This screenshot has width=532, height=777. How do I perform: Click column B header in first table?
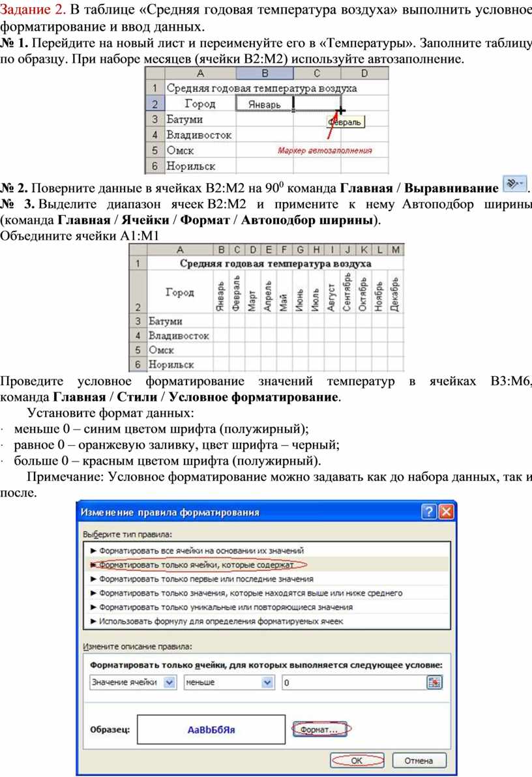click(265, 74)
